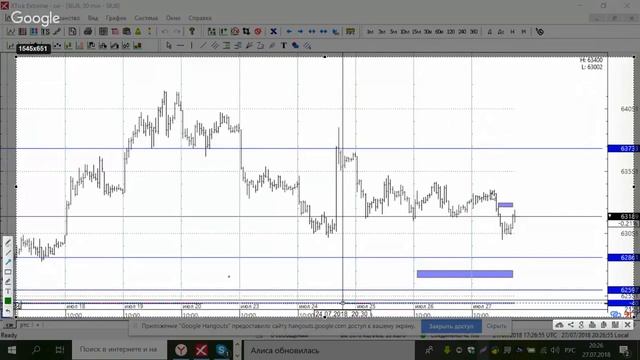The image size is (640, 360).
Task: Open the График menu
Action: pyautogui.click(x=116, y=18)
